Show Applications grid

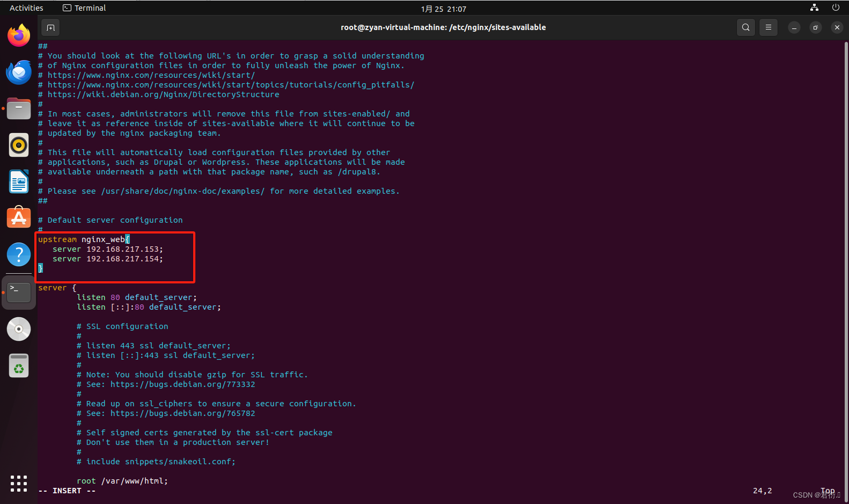click(x=19, y=483)
